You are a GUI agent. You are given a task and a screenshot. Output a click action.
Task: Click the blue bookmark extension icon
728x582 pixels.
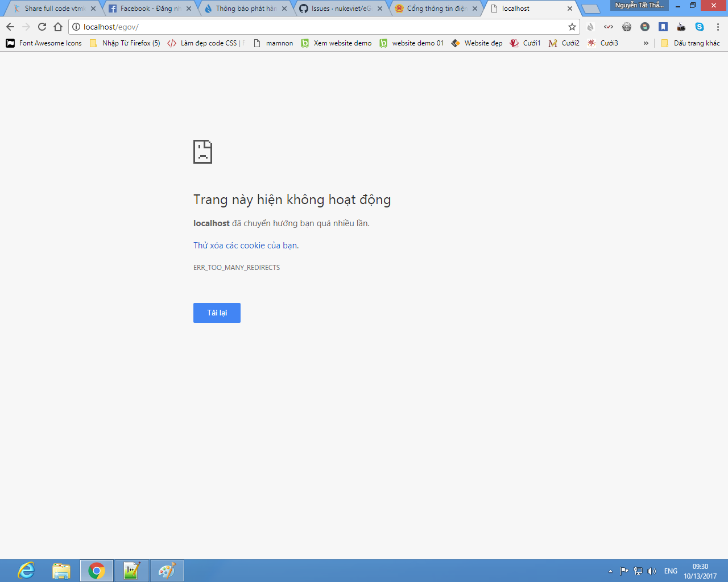click(x=663, y=27)
